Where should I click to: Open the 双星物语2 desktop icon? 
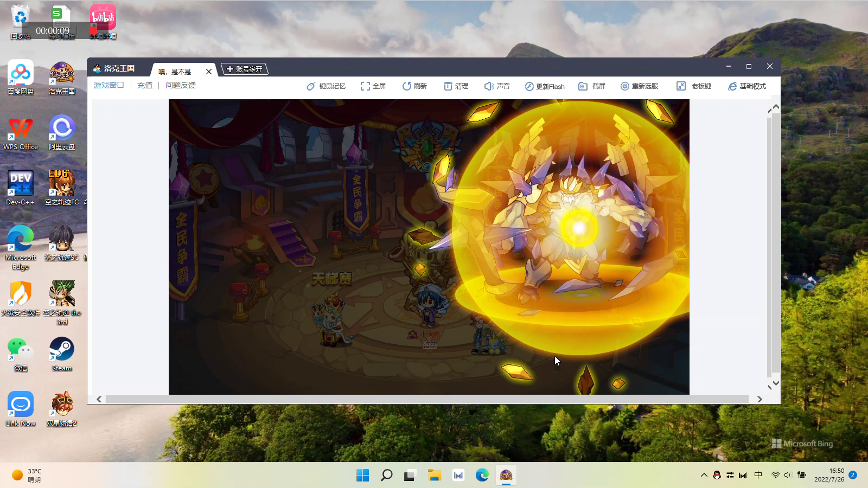click(62, 409)
